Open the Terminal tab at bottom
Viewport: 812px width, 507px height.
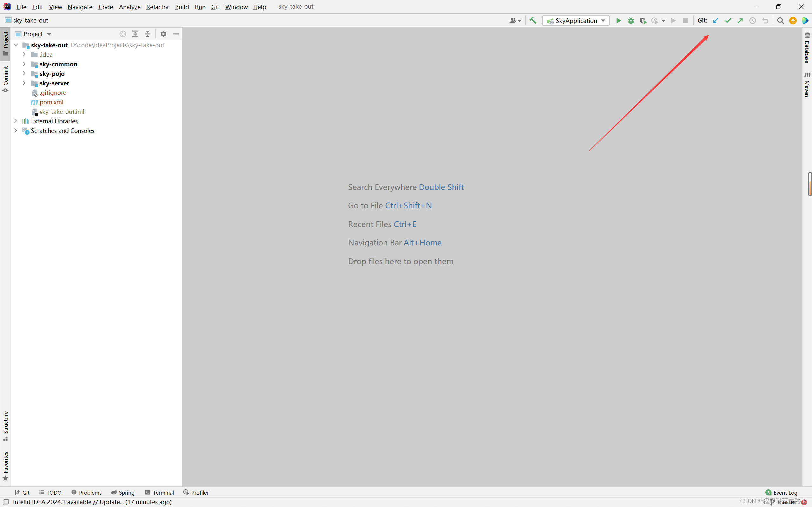(x=159, y=492)
